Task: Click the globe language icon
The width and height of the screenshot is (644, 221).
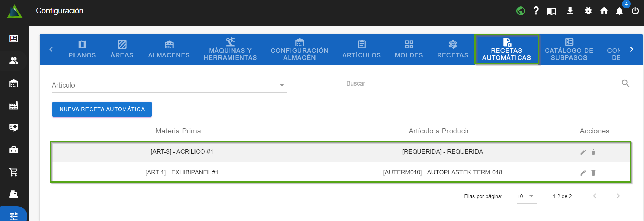Action: click(521, 11)
